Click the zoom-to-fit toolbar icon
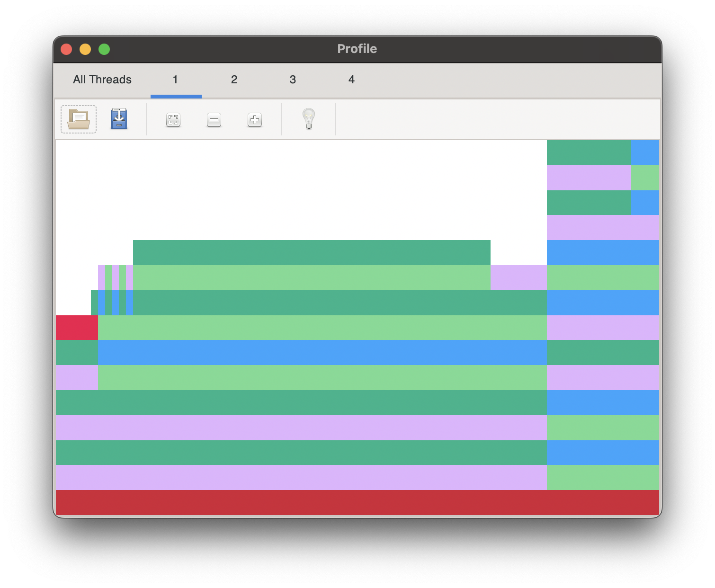 173,120
